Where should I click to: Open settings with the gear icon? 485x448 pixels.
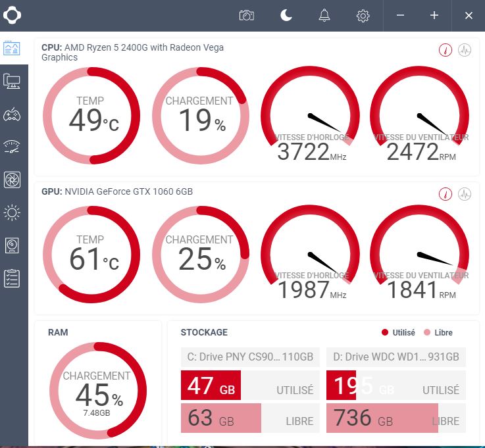(x=363, y=15)
